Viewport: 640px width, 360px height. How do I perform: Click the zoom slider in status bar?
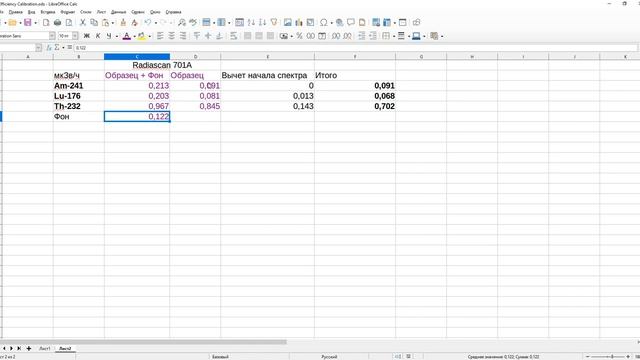click(608, 356)
